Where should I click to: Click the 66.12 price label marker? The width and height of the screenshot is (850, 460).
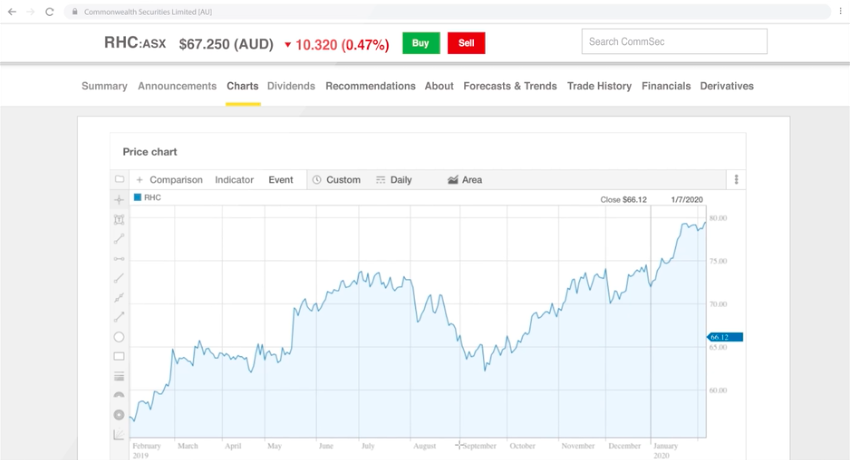[x=725, y=337]
